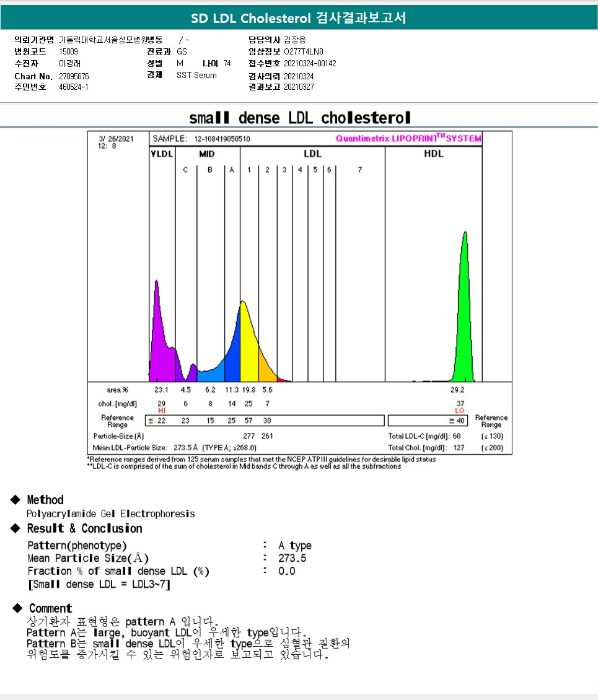Click the Total LDL-C value 60
This screenshot has width=598, height=700.
(x=457, y=436)
